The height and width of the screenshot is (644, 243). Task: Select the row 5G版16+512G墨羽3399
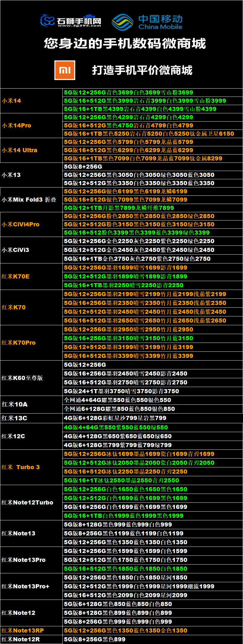(153, 356)
